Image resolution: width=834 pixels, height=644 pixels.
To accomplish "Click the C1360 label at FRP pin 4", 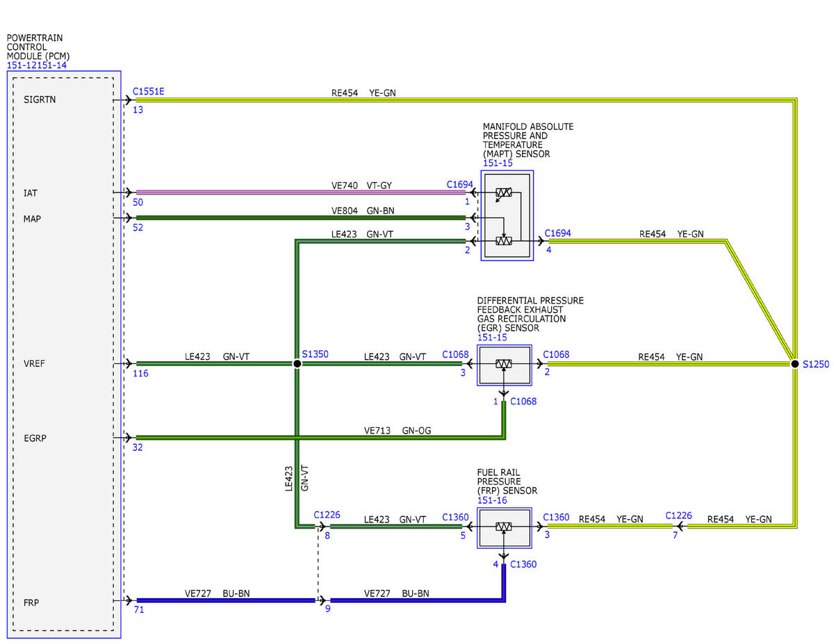I will coord(523,565).
